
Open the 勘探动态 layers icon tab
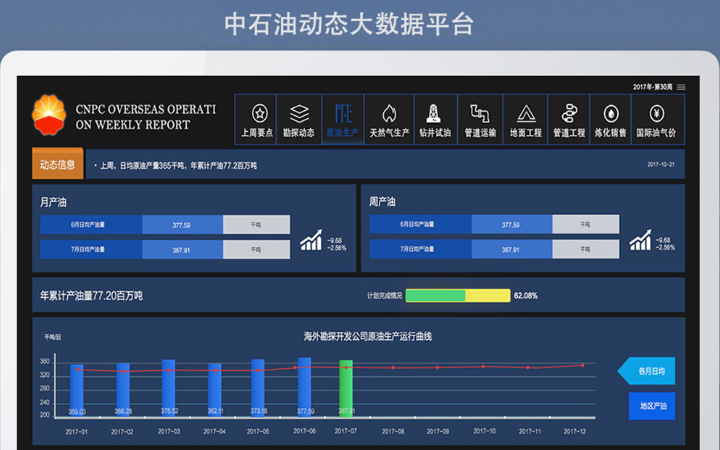(x=299, y=120)
